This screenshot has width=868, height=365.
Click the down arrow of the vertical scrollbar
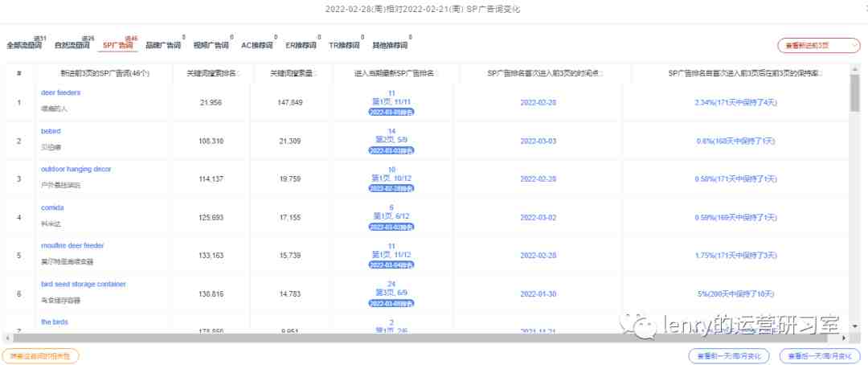855,326
